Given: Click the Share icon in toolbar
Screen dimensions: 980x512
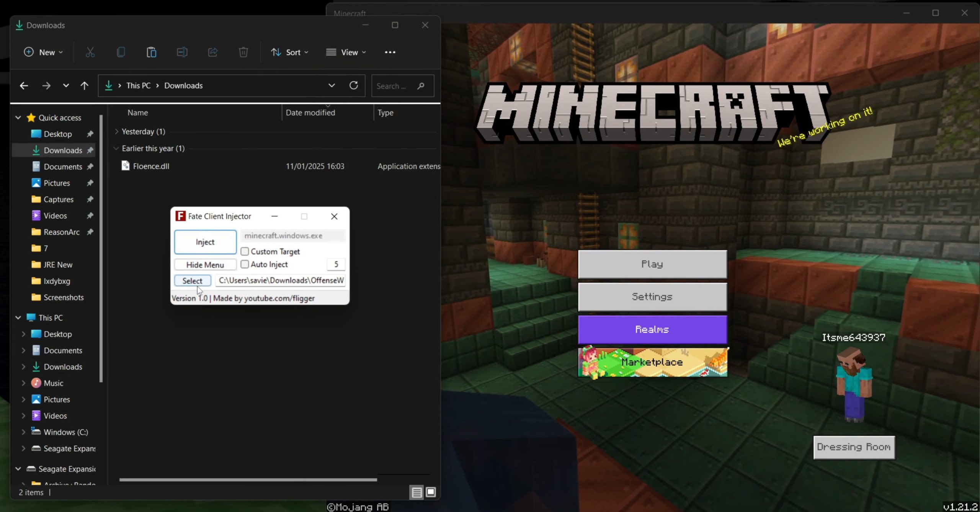Looking at the screenshot, I should (212, 52).
